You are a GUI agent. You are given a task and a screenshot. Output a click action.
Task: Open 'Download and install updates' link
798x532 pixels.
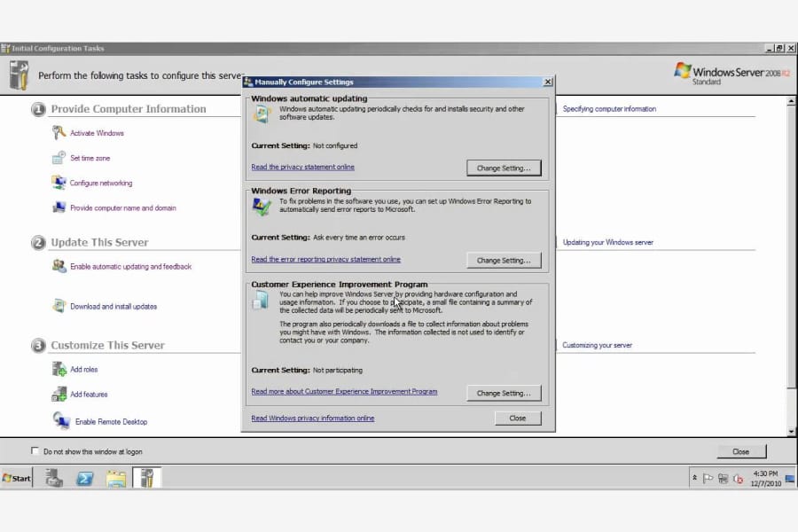pos(113,307)
